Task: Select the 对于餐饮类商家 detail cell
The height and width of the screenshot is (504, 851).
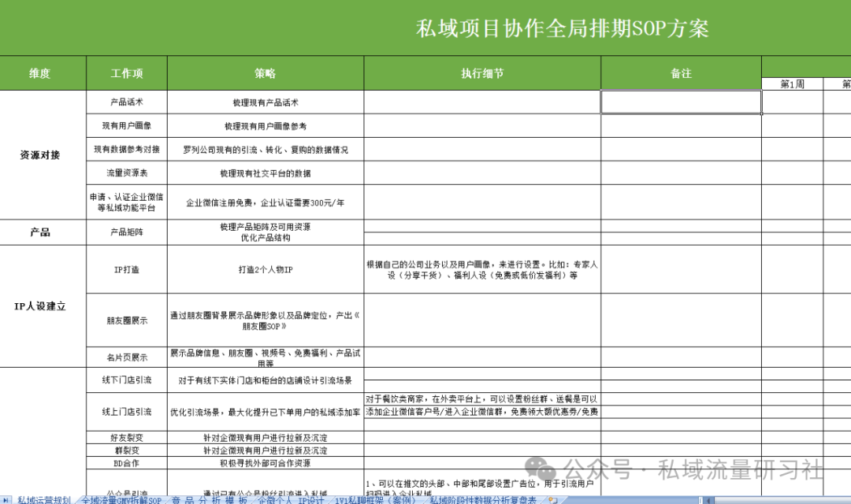Action: tap(482, 398)
